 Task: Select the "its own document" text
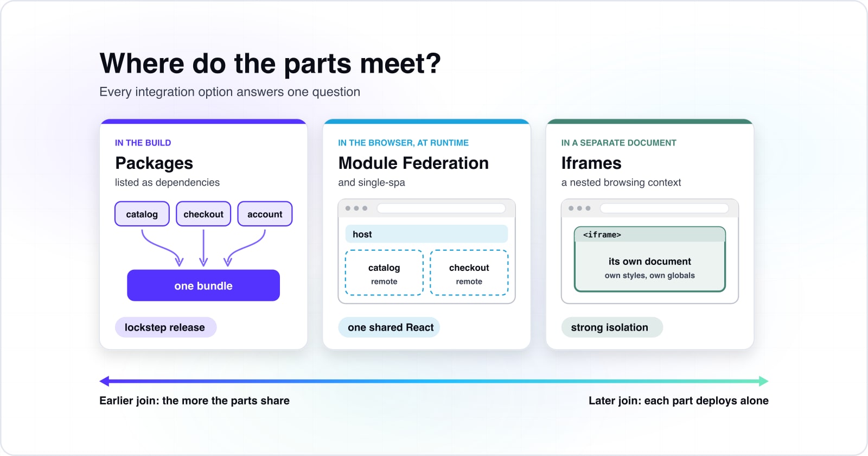coord(650,261)
